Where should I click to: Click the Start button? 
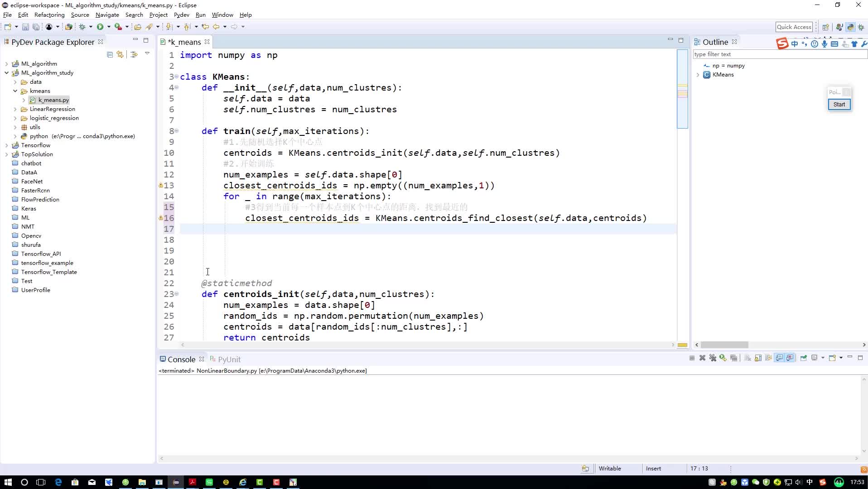839,105
